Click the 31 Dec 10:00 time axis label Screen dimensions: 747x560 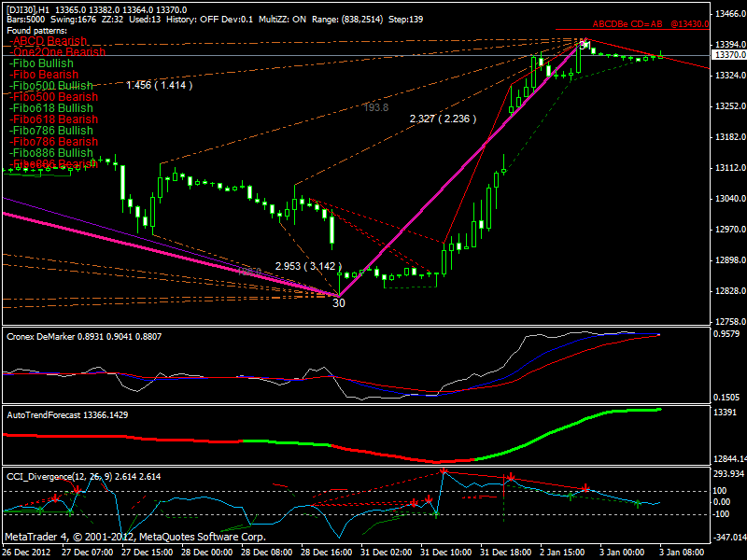point(446,552)
